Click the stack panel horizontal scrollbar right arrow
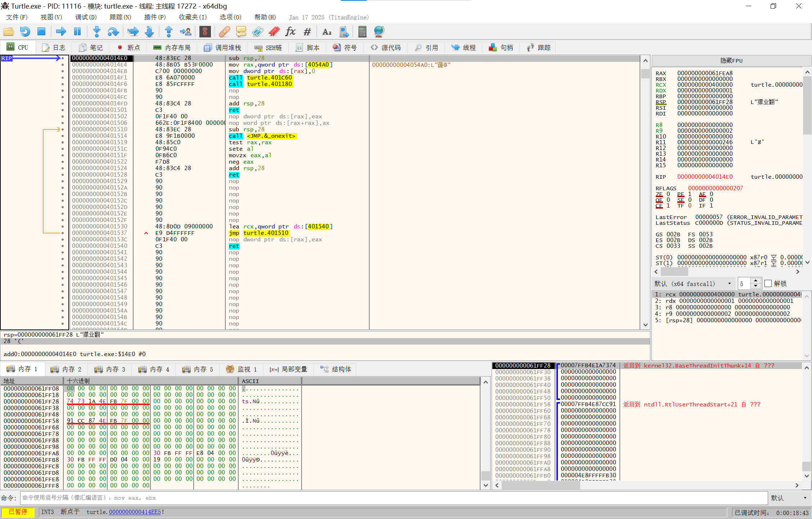812x519 pixels. click(797, 485)
